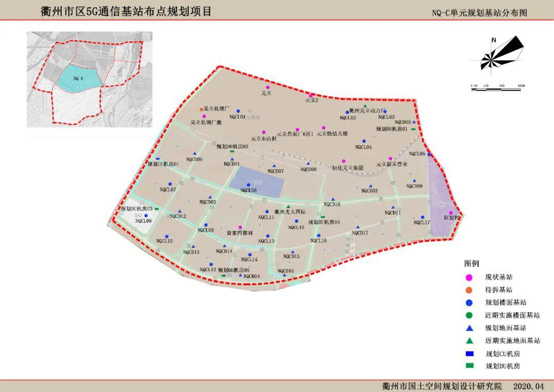Image resolution: width=554 pixels, height=392 pixels.
Task: Select the green rectangle for 规划DU机房04
Action: (323, 217)
